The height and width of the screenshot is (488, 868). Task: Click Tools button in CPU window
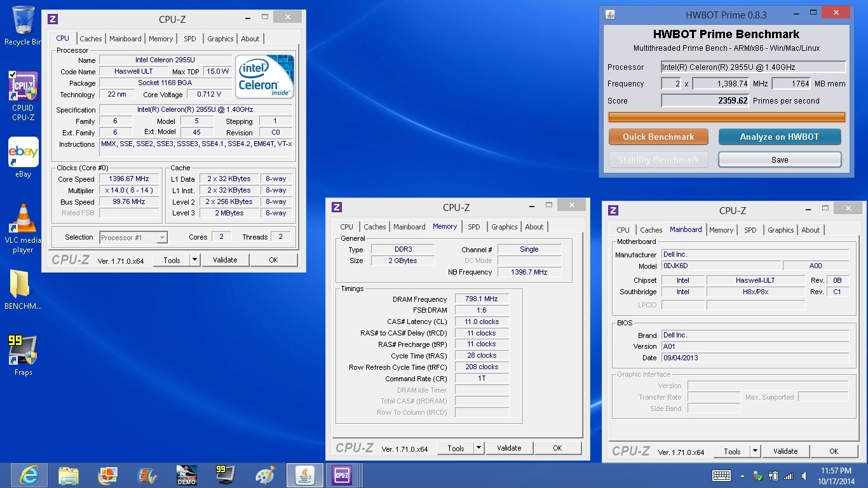(x=172, y=260)
